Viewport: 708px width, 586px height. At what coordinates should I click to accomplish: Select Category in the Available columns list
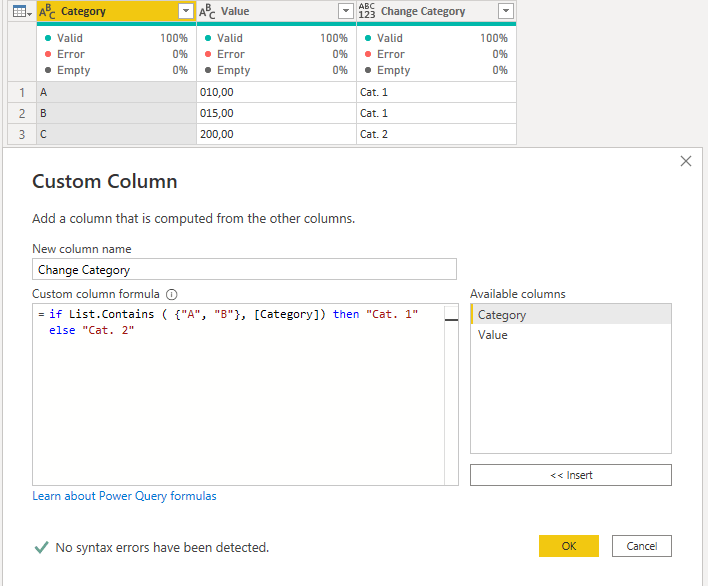(502, 315)
